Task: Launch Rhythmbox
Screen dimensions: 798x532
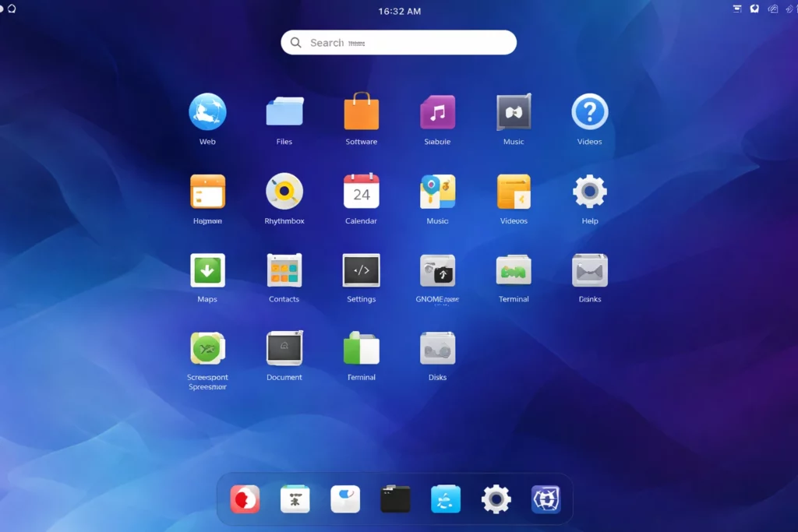Action: click(x=284, y=192)
